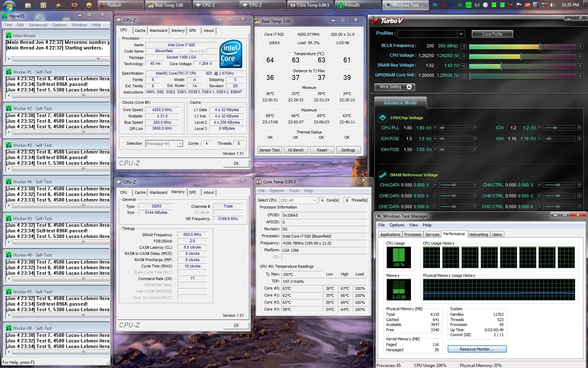Open Windows Explorer from quick launch
This screenshot has width=588, height=368.
tap(28, 5)
